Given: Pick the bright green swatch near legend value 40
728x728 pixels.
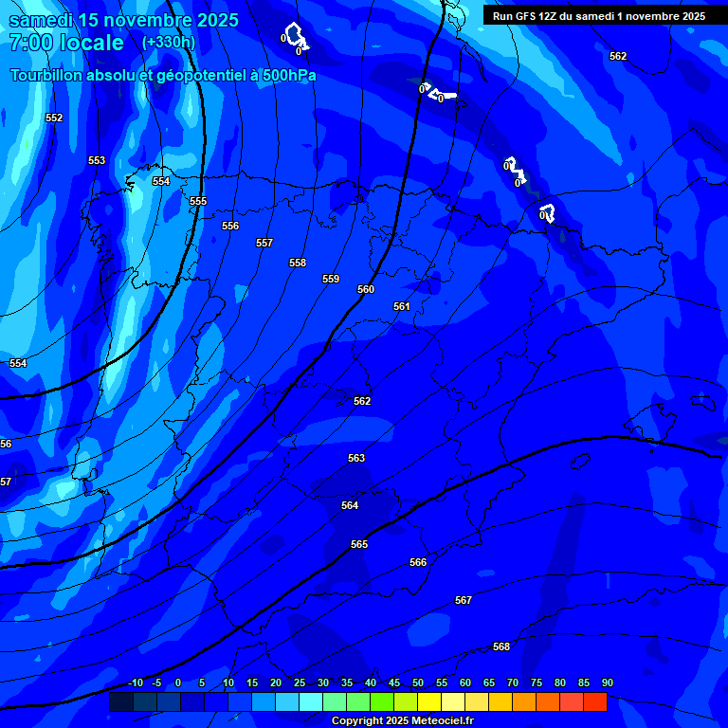Looking at the screenshot, I should [382, 702].
